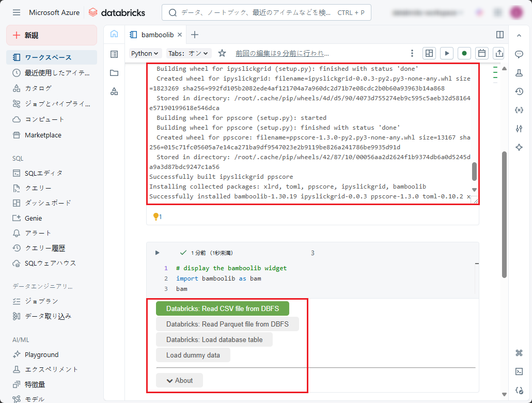Open the Tabs: オン dropdown
Viewport: 532px width, 403px height.
(x=189, y=53)
